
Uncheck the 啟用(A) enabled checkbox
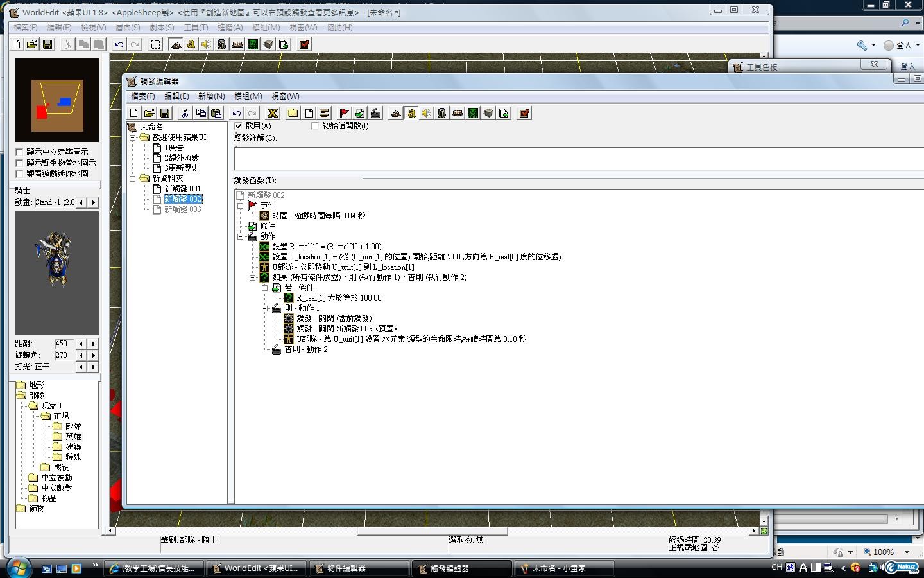click(239, 126)
